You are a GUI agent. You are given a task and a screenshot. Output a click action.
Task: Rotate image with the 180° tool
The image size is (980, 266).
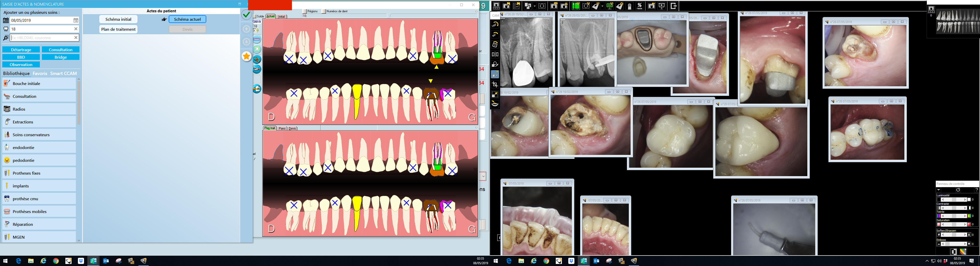(495, 24)
